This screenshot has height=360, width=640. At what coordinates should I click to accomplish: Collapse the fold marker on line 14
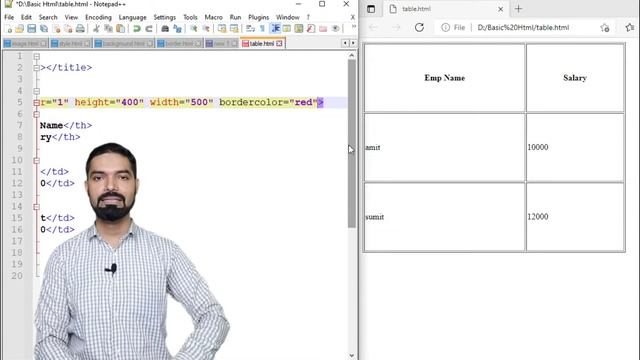pyautogui.click(x=37, y=207)
